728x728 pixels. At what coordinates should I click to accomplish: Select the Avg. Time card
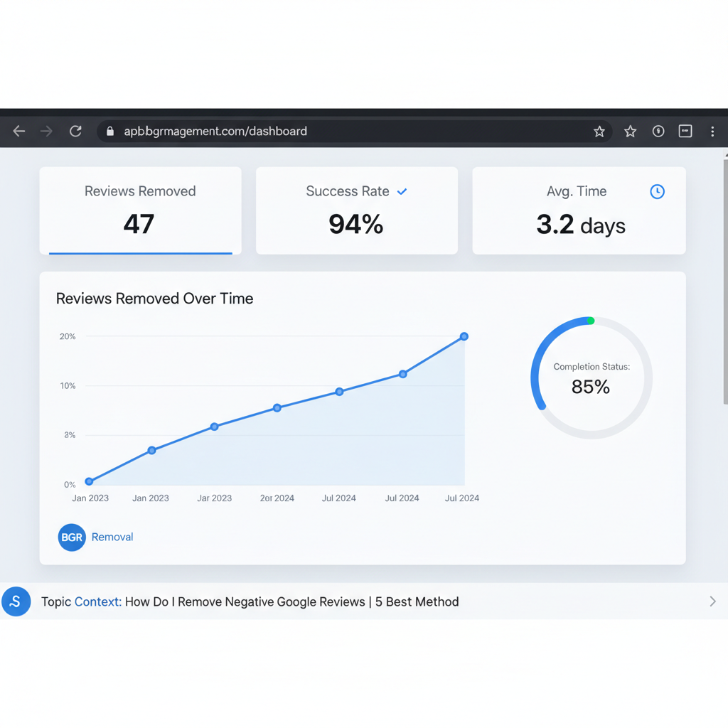point(579,210)
